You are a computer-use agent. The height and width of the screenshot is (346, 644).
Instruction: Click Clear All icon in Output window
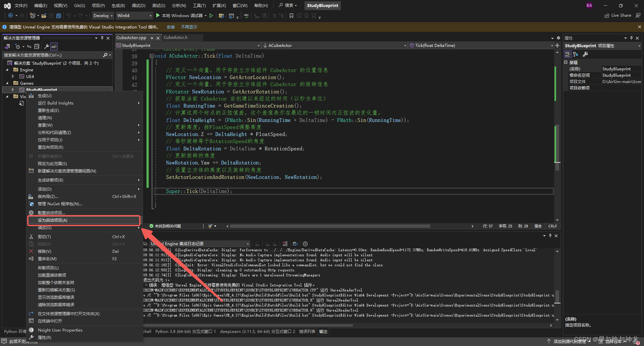(x=285, y=244)
